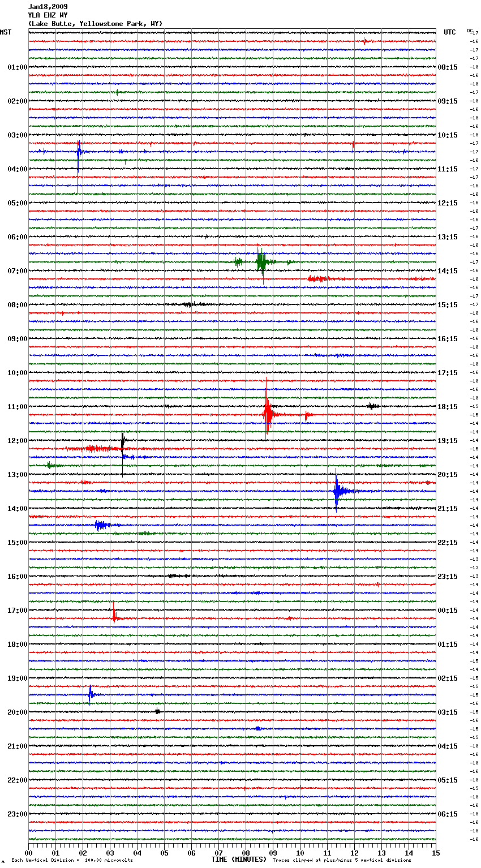Select the 03:00 MST row label
This screenshot has width=481, height=868.
[x=17, y=135]
